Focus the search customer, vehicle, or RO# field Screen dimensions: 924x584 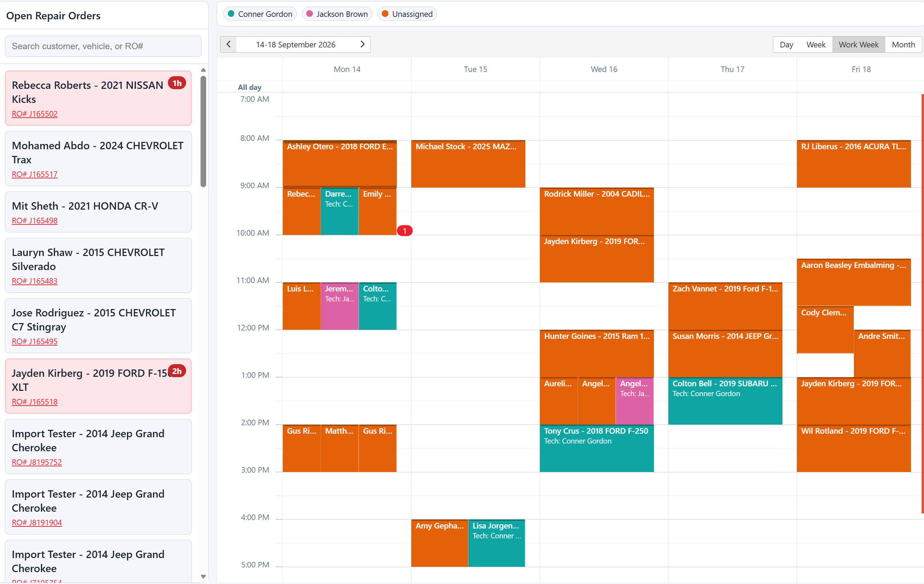tap(103, 46)
